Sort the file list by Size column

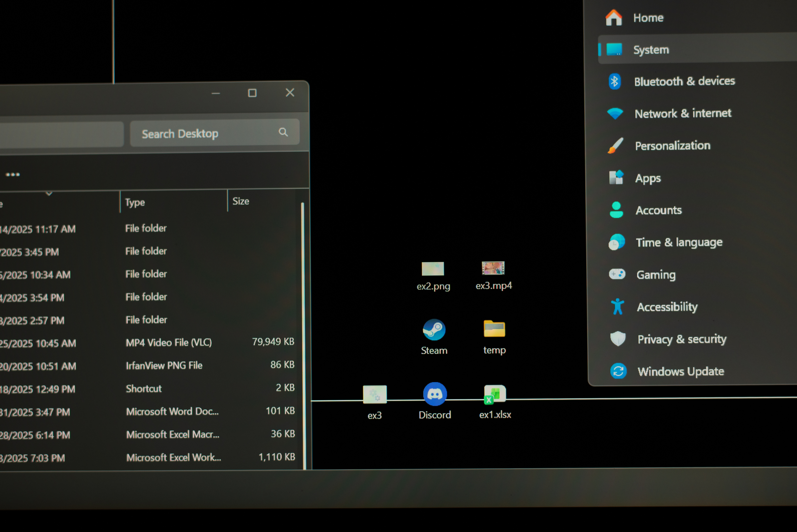pos(241,202)
